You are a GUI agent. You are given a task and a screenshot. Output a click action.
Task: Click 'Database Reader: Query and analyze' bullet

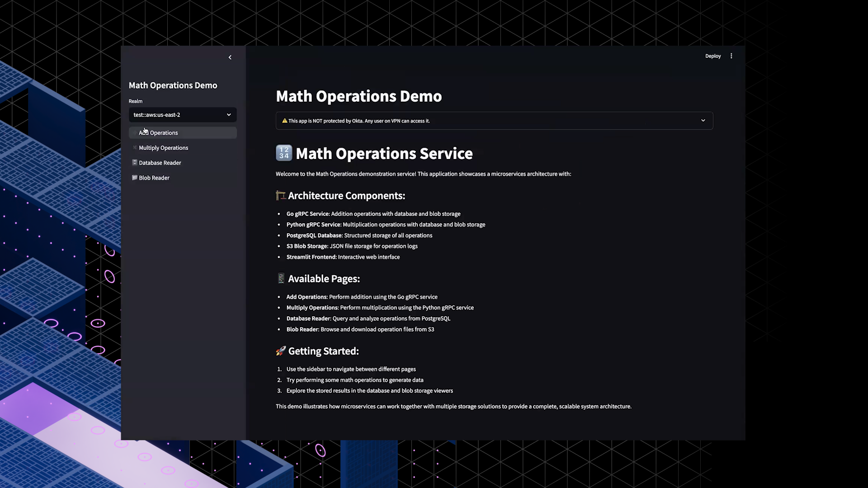coord(368,319)
